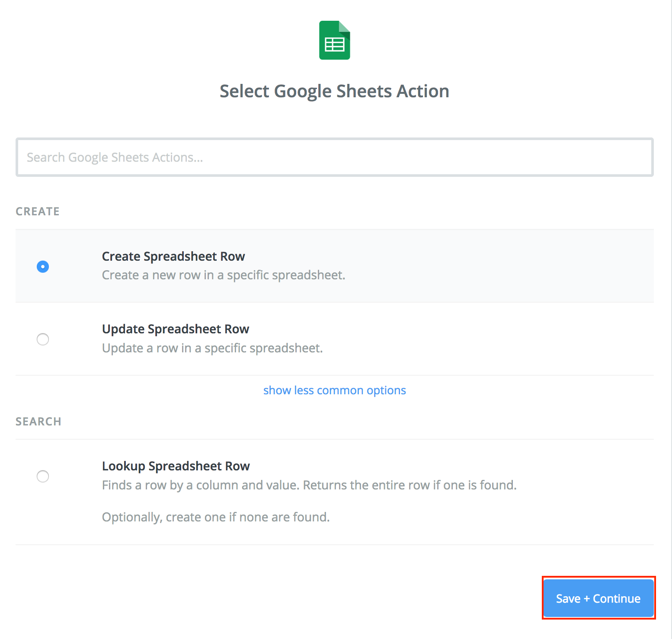Click "Optionally, create one if none" text
Viewport: 672px width, 639px height.
pos(216,517)
